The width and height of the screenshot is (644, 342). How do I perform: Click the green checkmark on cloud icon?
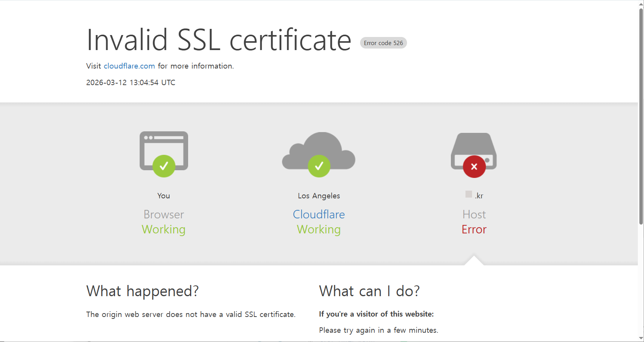(x=319, y=166)
